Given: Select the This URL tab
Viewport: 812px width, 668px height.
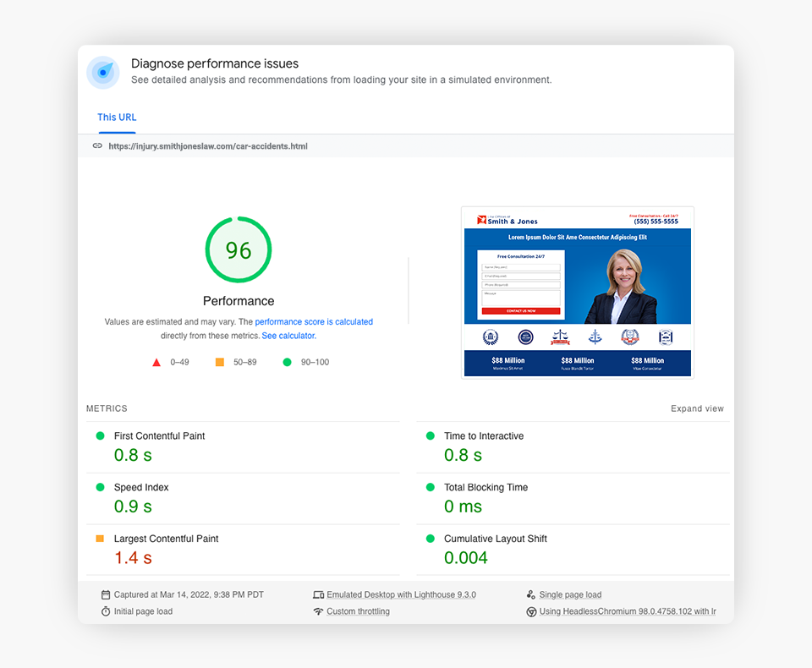Looking at the screenshot, I should point(117,118).
